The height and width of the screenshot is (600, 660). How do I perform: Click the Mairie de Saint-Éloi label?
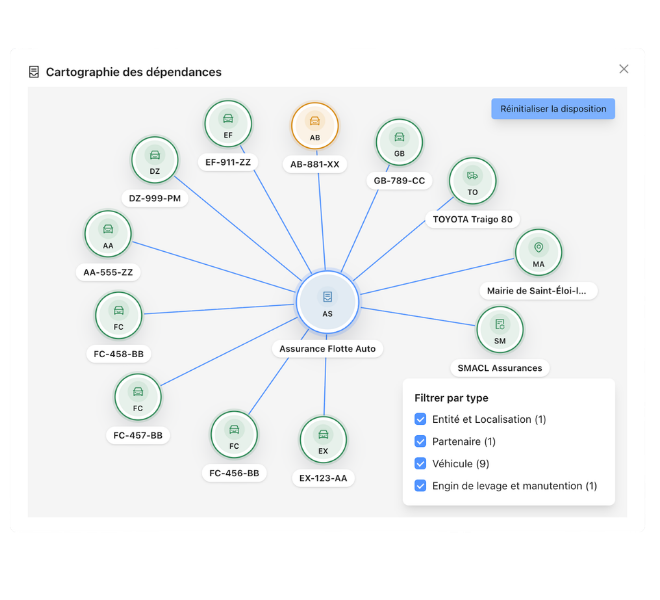coord(539,291)
